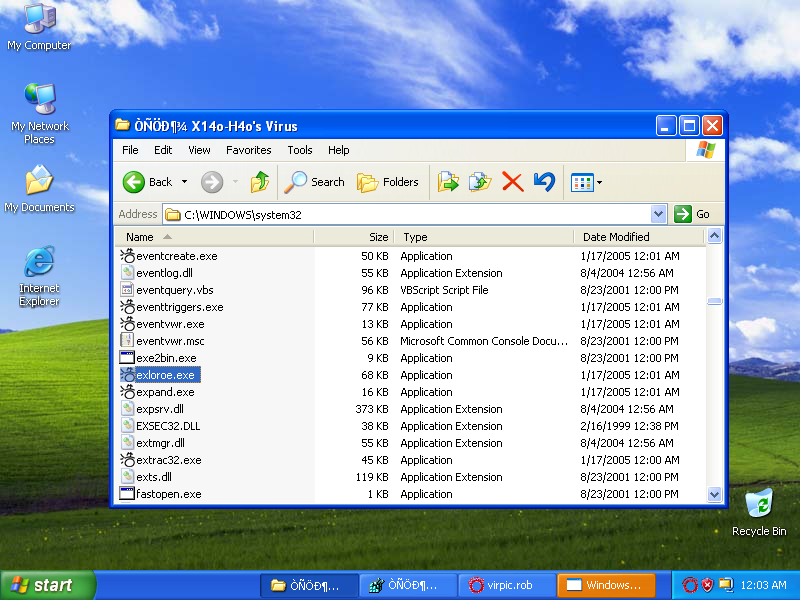Open the File menu
The width and height of the screenshot is (800, 600).
[130, 150]
